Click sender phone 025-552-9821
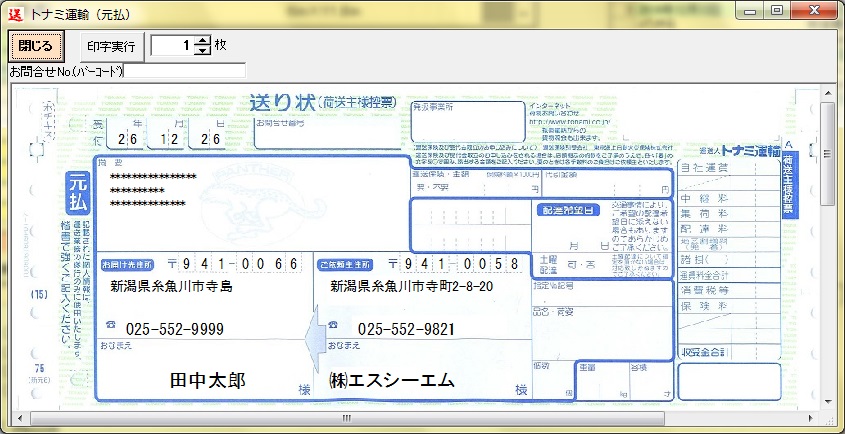Screen dimensions: 845x434 [406, 329]
